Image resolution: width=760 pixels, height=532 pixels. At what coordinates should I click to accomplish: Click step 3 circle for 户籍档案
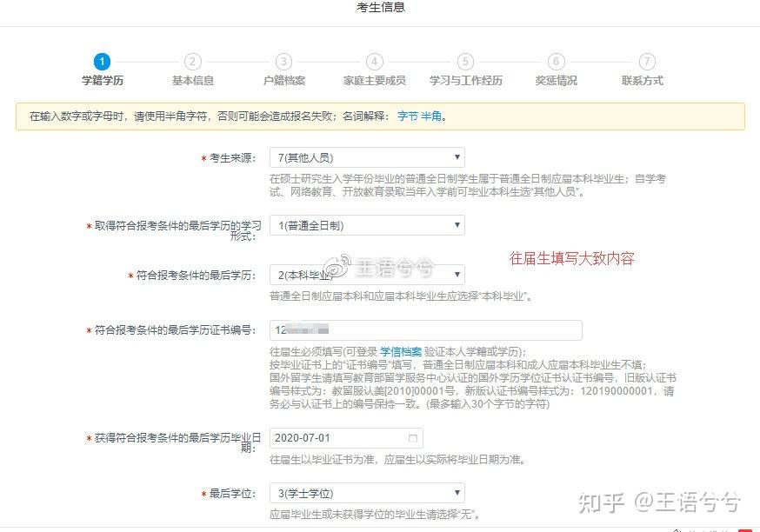point(283,62)
